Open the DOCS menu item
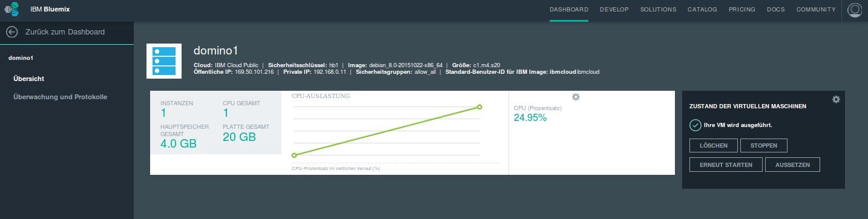This screenshot has width=868, height=219. coord(776,10)
